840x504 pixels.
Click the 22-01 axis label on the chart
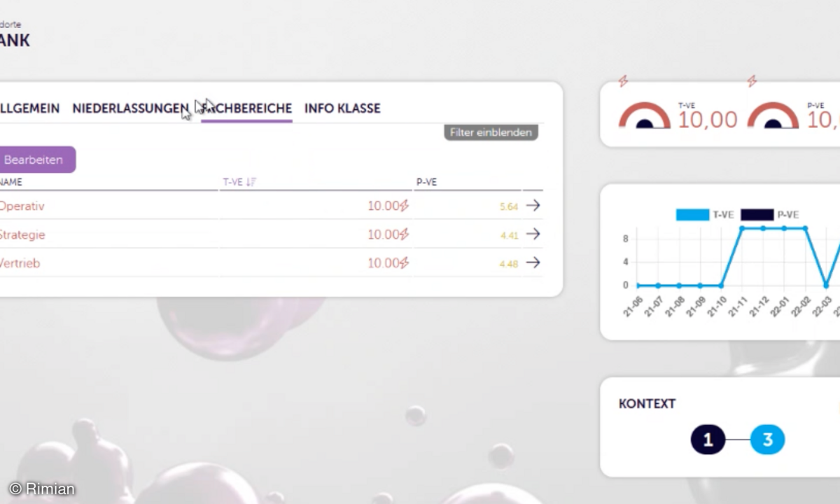[x=779, y=307]
